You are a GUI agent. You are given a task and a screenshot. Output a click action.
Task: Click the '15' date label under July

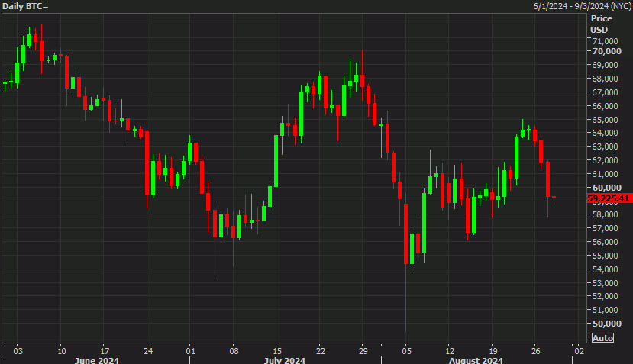(277, 351)
